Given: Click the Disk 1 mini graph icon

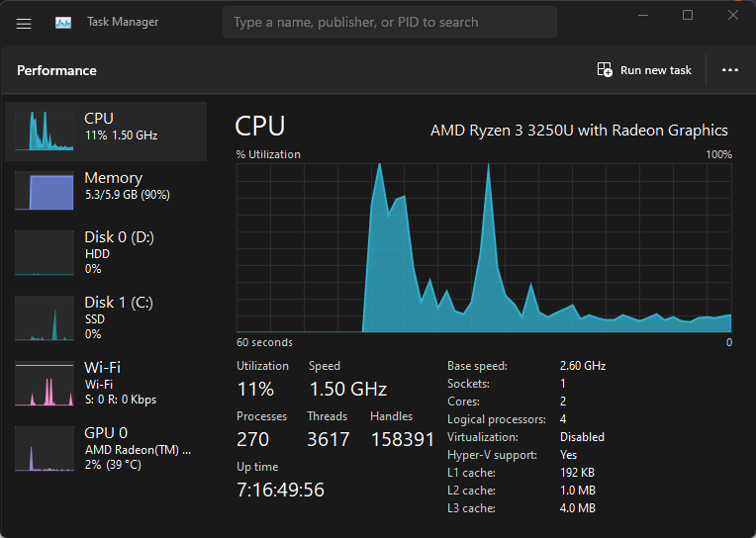Looking at the screenshot, I should click(x=45, y=318).
